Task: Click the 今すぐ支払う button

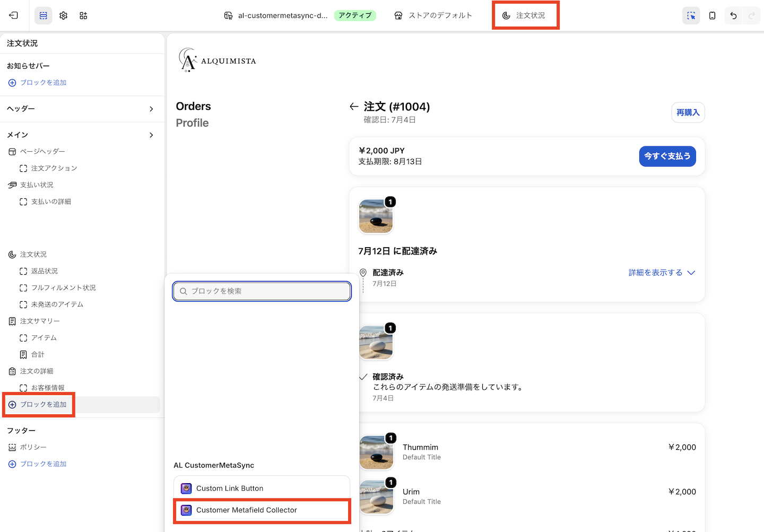Action: 667,156
